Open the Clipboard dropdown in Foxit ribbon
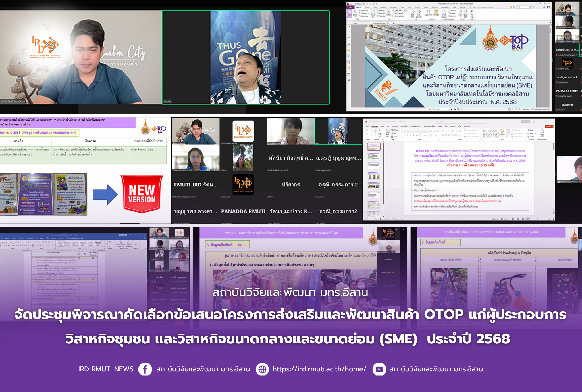This screenshot has width=582, height=392. (x=369, y=13)
